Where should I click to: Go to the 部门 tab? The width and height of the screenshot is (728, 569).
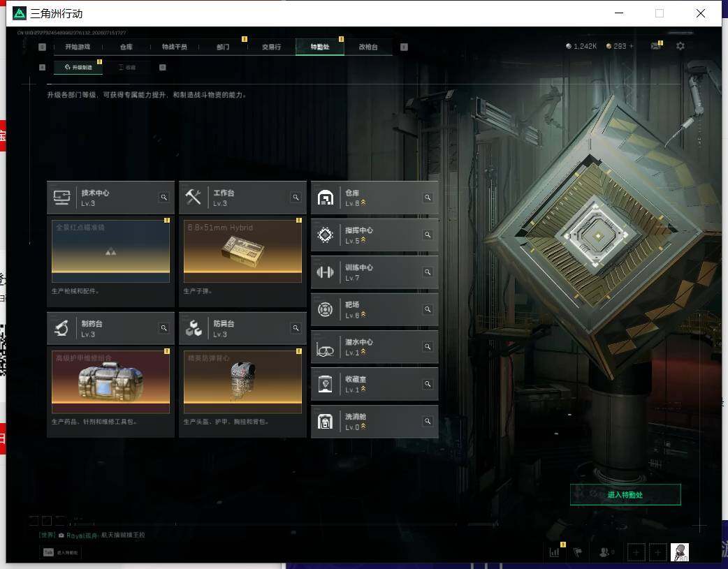(223, 47)
